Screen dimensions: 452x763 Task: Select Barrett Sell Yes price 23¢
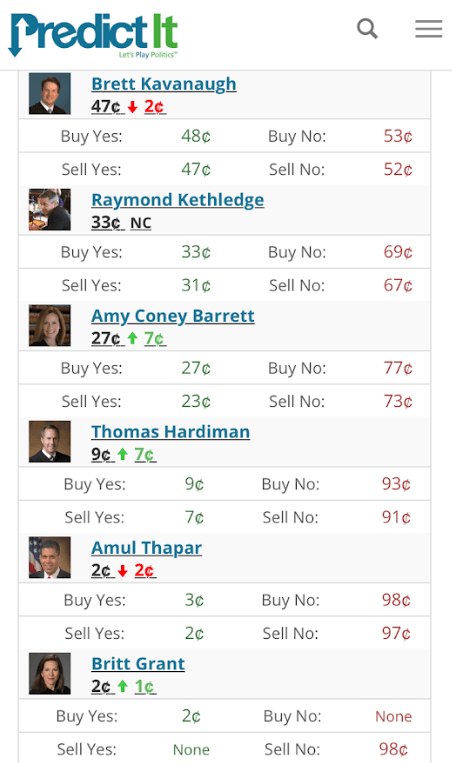pos(196,401)
